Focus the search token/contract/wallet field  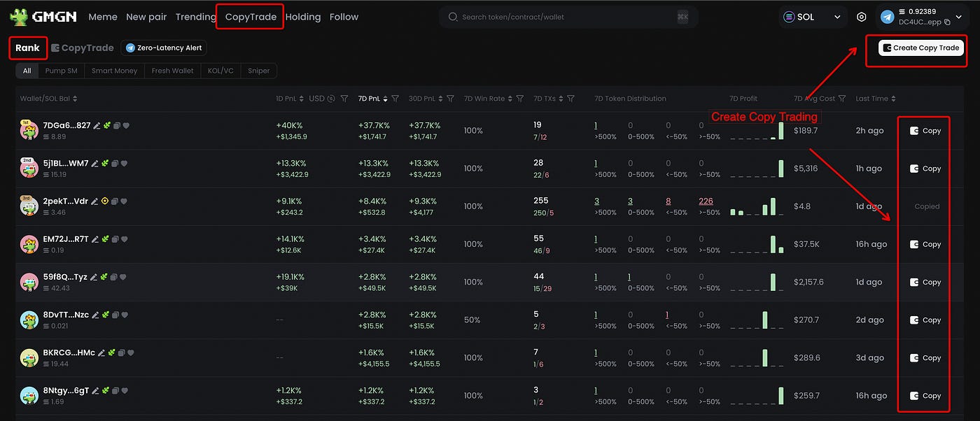point(568,17)
